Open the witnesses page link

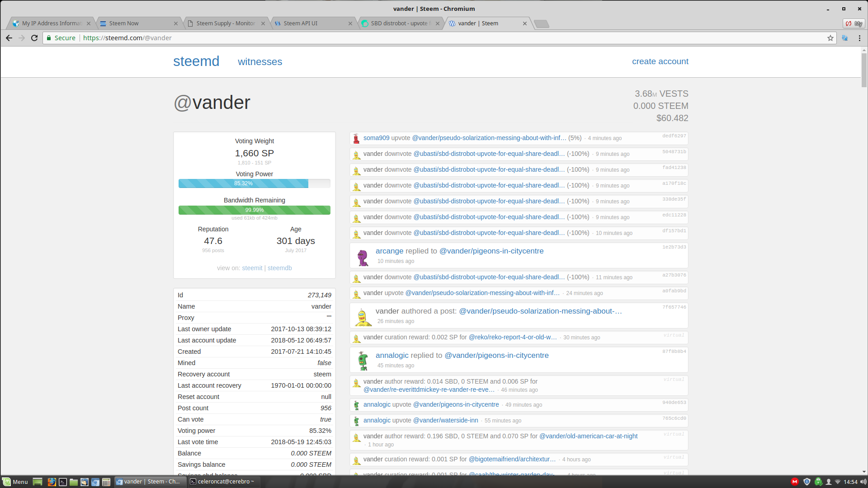(x=260, y=62)
